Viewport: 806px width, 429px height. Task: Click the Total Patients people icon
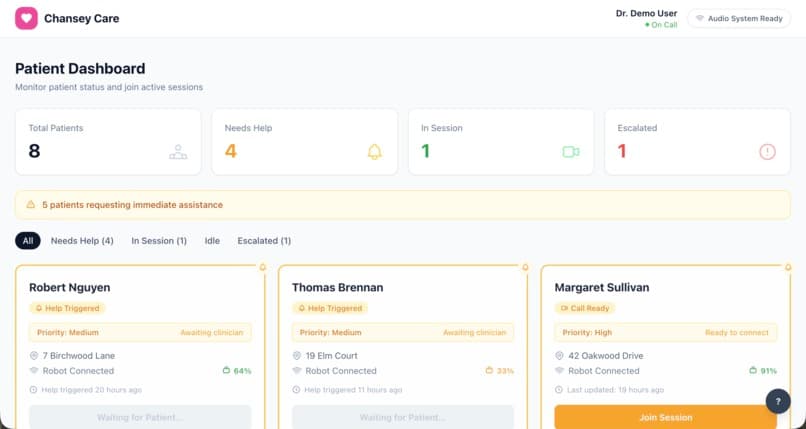178,152
